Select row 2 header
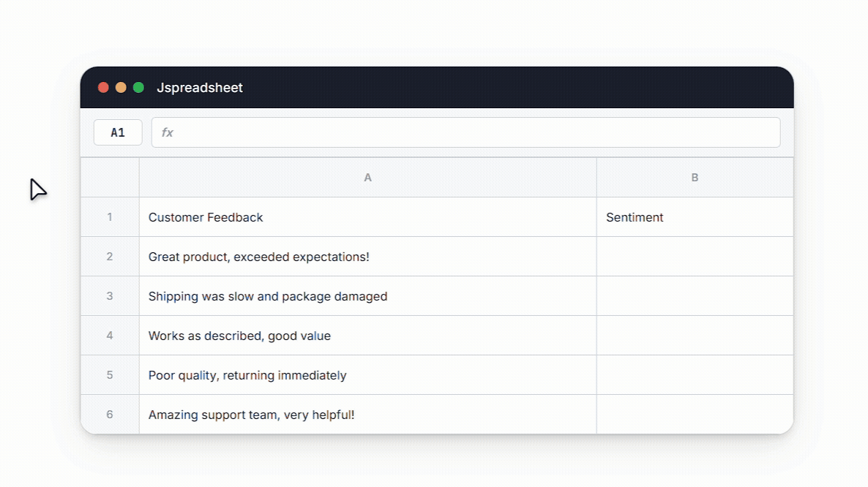The height and width of the screenshot is (487, 868). pos(110,257)
